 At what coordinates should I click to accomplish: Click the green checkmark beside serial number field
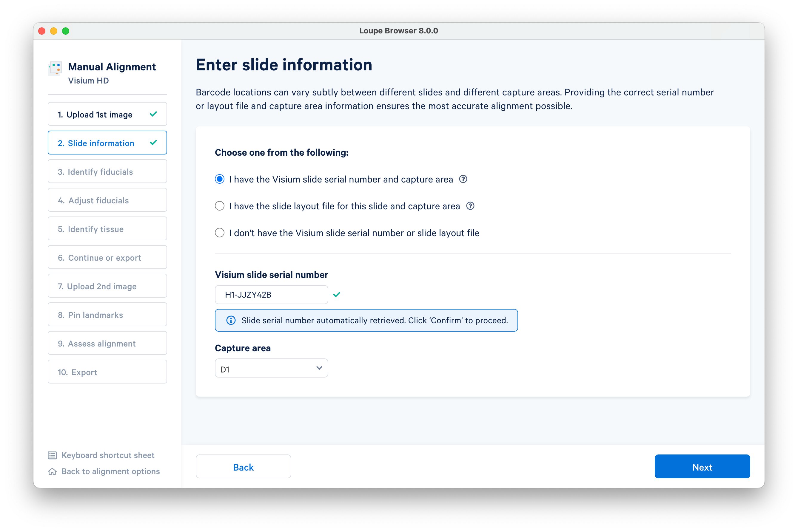[x=337, y=295]
